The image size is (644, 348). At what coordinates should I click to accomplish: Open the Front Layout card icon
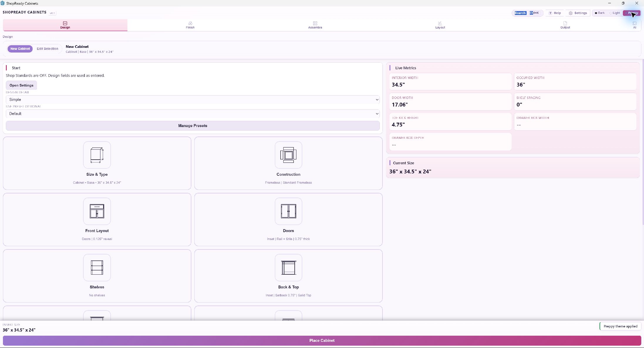[x=97, y=211]
